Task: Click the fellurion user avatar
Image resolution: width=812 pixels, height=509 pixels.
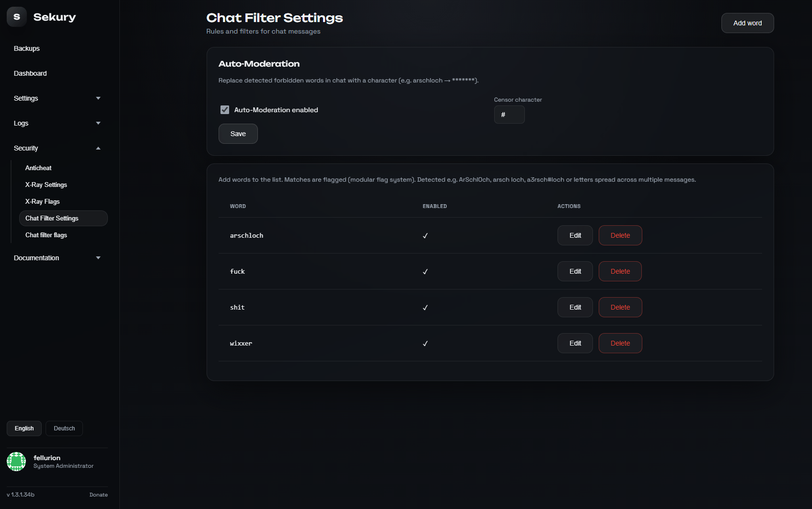Action: (x=16, y=462)
